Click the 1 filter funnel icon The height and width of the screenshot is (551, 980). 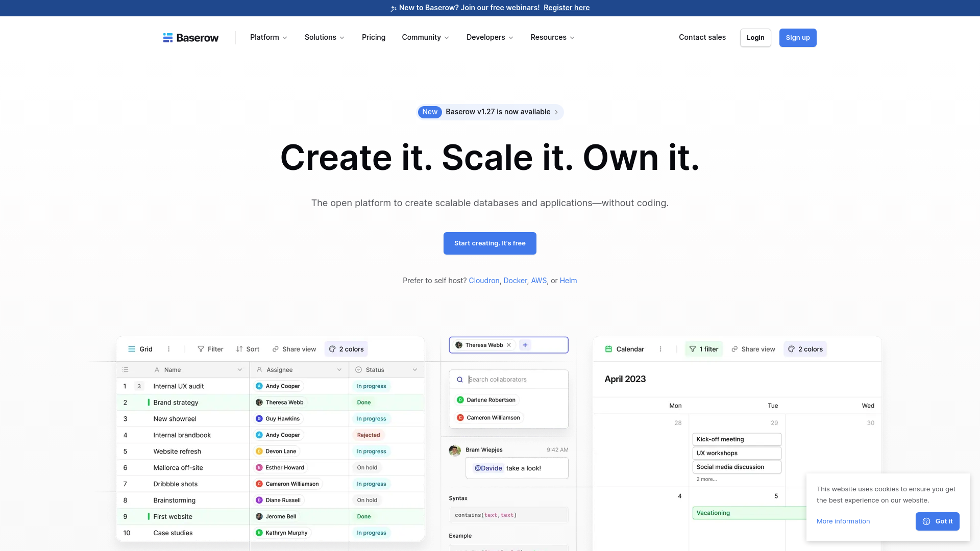pos(693,349)
